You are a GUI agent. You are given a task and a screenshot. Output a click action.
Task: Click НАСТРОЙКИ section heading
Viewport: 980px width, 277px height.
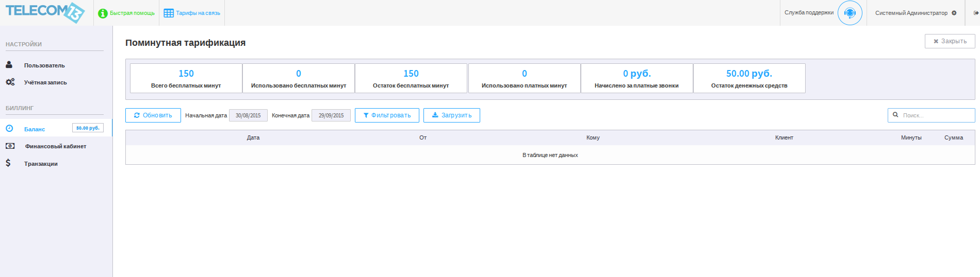[24, 44]
